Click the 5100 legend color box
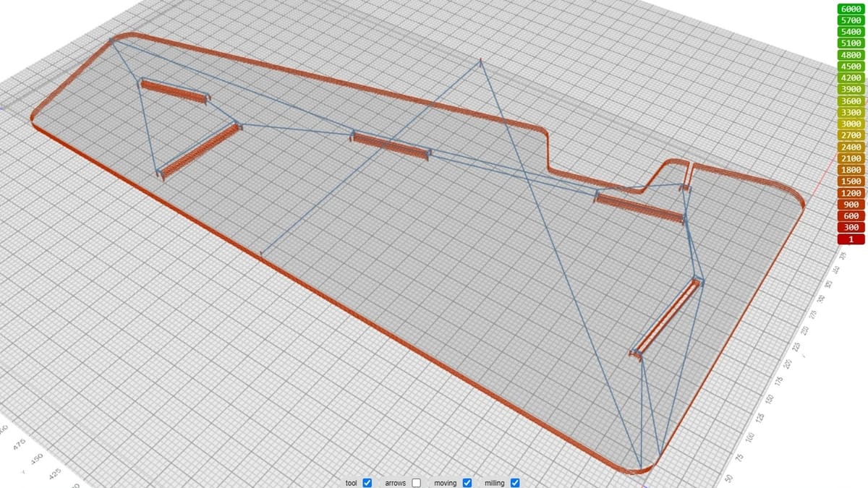 click(851, 43)
